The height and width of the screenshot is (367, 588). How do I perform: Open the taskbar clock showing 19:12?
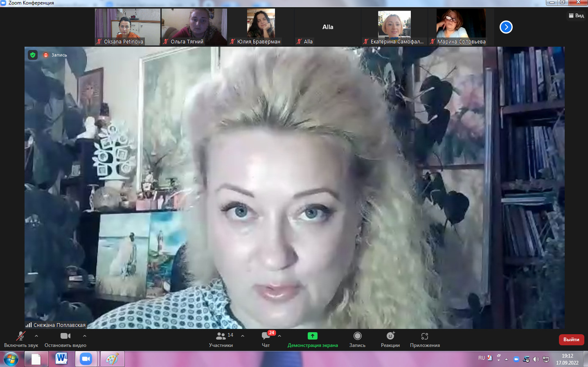(567, 359)
